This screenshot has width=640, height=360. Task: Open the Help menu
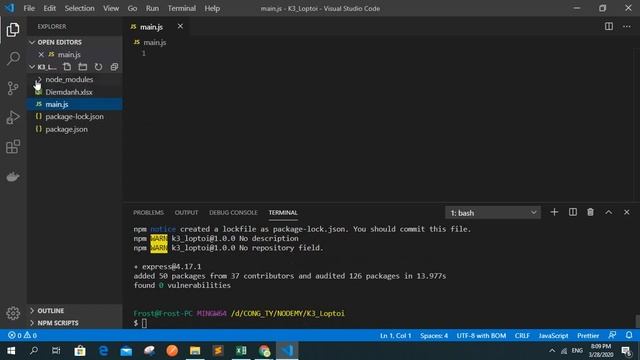[x=212, y=8]
